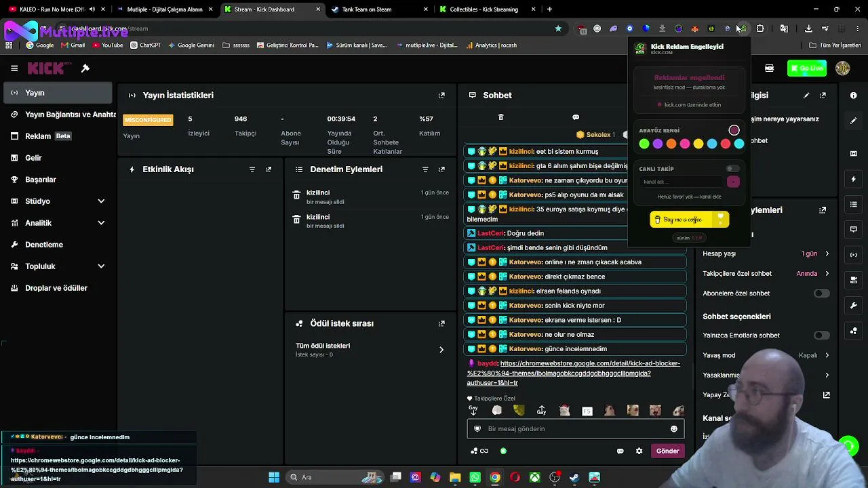Open Başarılar in sidebar
This screenshot has height=488, width=868.
click(58, 180)
